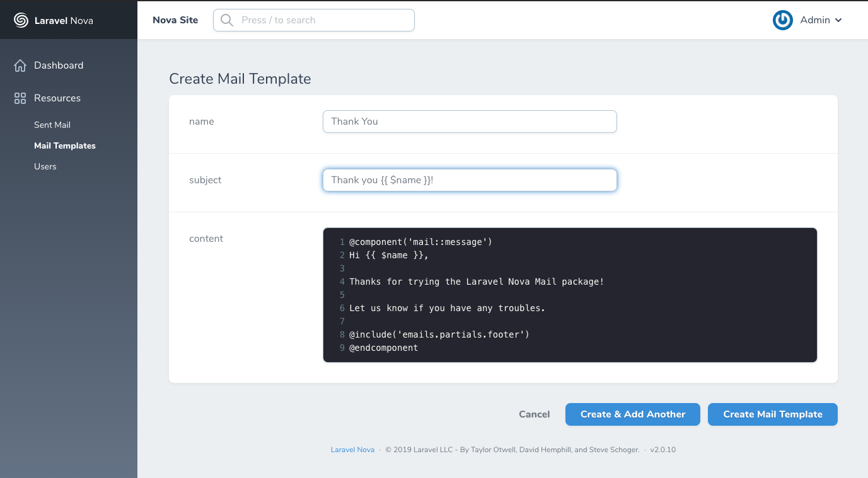Select Mail Templates in the sidebar
868x478 pixels.
65,145
